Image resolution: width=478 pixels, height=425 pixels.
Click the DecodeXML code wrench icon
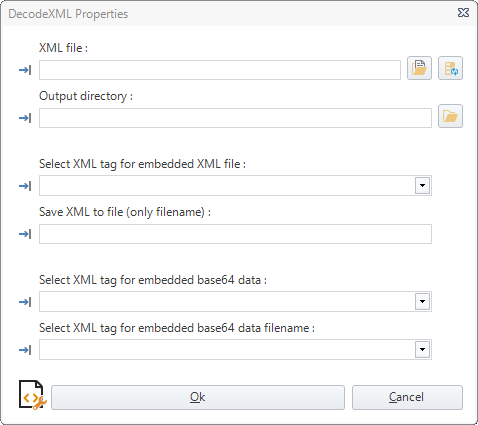[x=33, y=395]
